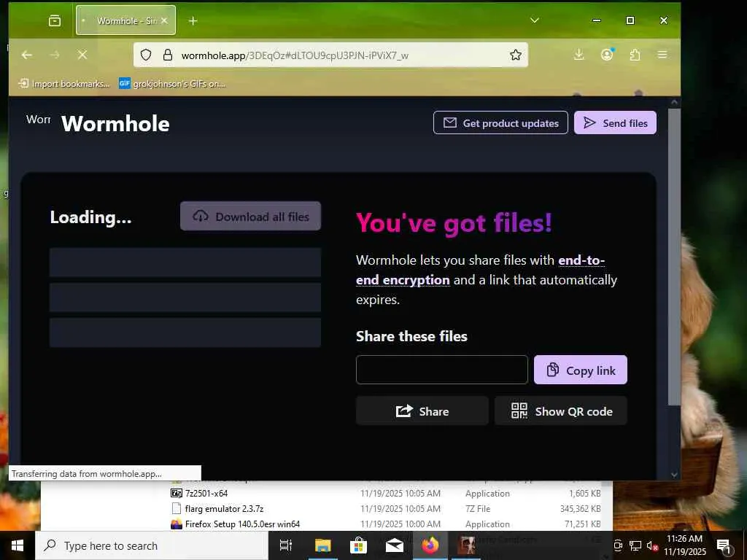This screenshot has width=747, height=560.
Task: Click the muted volume tray icon
Action: pos(652,545)
